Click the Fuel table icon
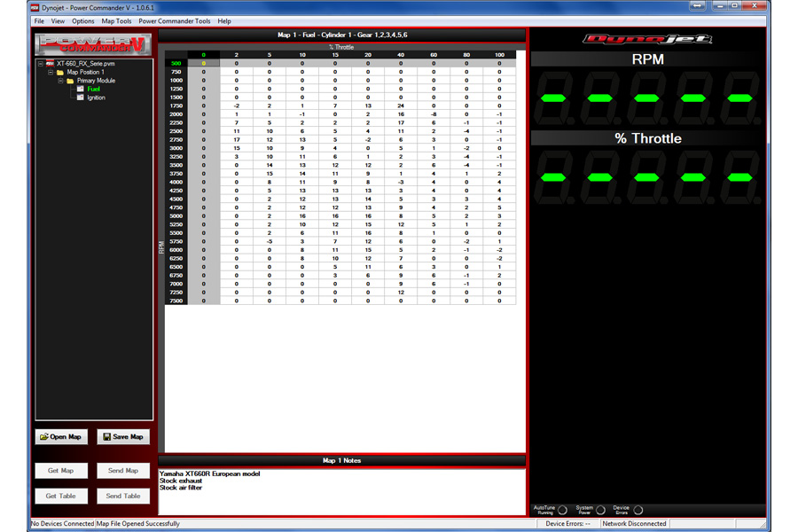This screenshot has height=532, width=798. [x=81, y=89]
